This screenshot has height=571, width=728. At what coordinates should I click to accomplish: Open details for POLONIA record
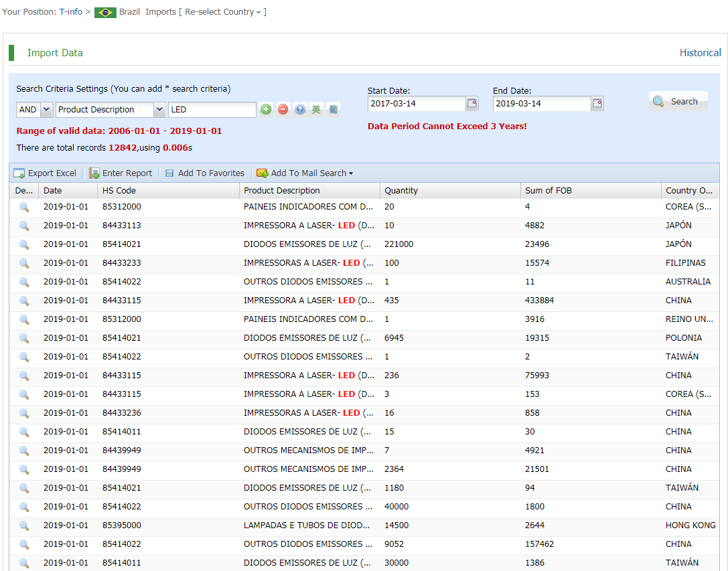24,339
